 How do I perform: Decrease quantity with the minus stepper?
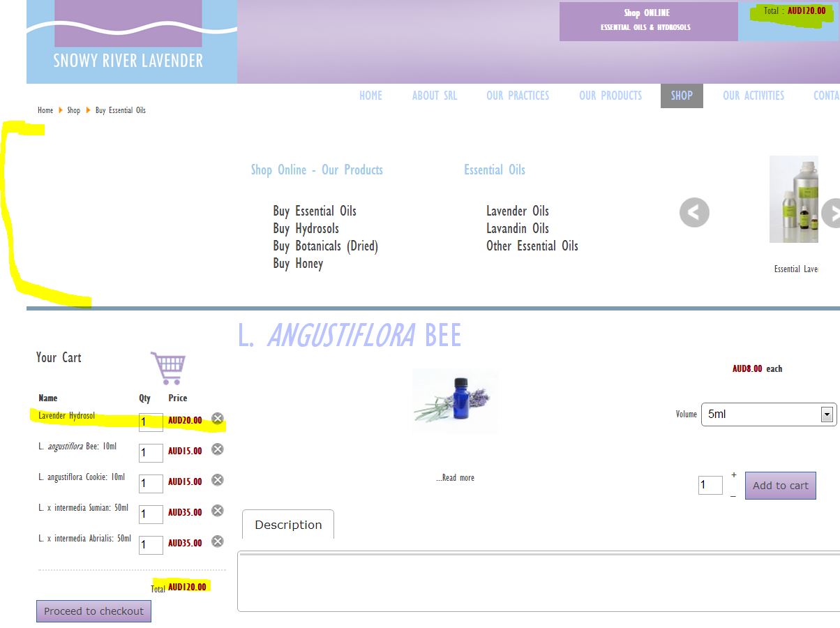(x=733, y=495)
